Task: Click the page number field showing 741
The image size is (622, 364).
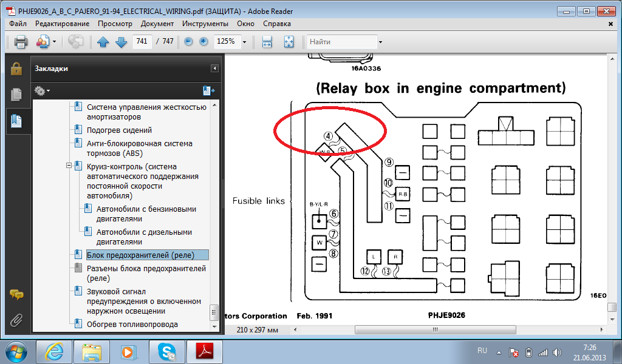Action: (x=142, y=42)
